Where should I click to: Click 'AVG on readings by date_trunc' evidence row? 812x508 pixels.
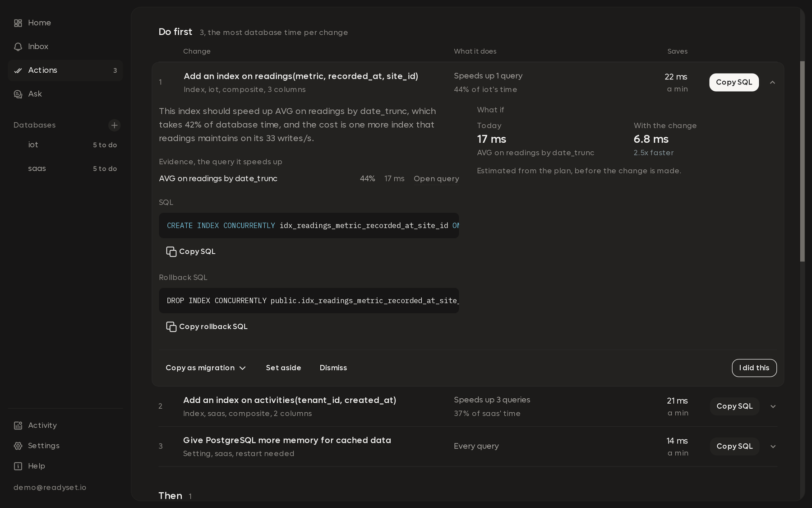[309, 179]
